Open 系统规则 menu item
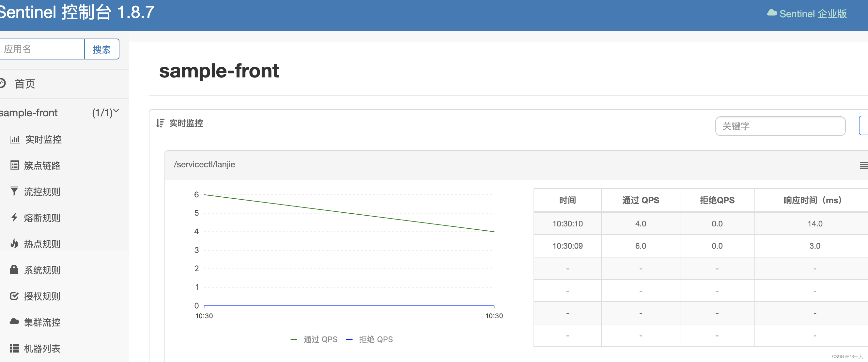 point(42,270)
